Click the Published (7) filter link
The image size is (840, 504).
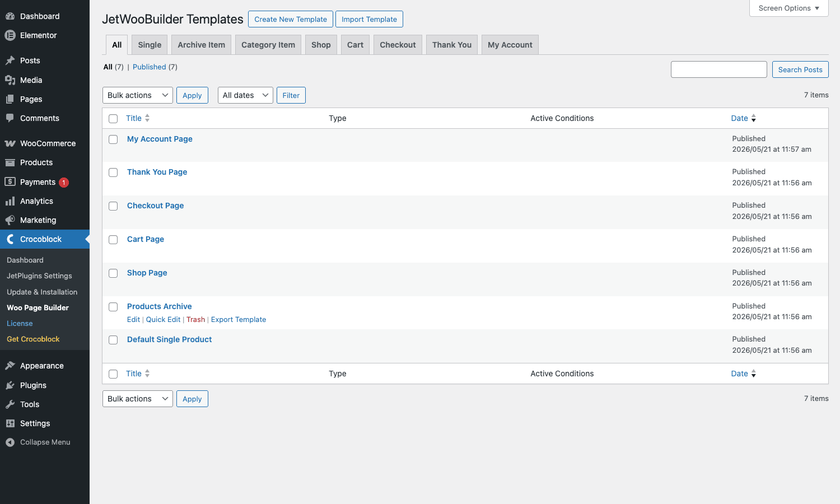tap(155, 67)
